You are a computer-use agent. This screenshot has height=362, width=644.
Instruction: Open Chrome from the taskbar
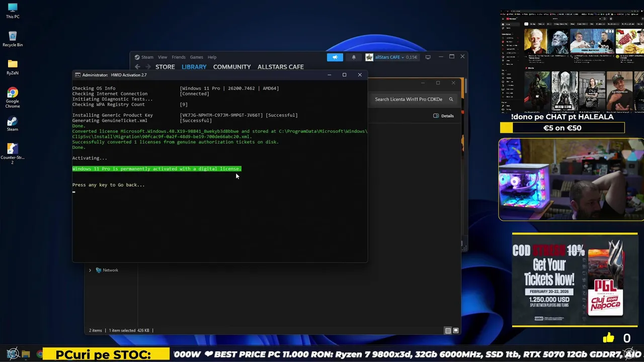40,354
